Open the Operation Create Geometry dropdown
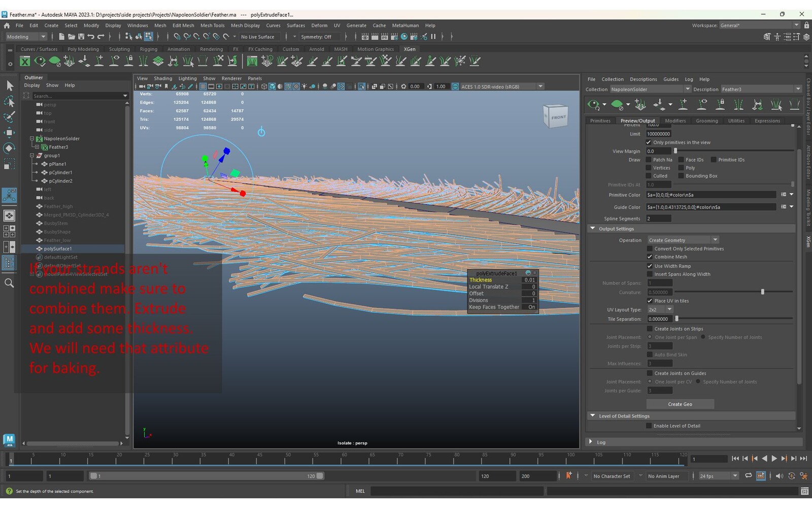Screen dimensions: 812x508 (683, 240)
